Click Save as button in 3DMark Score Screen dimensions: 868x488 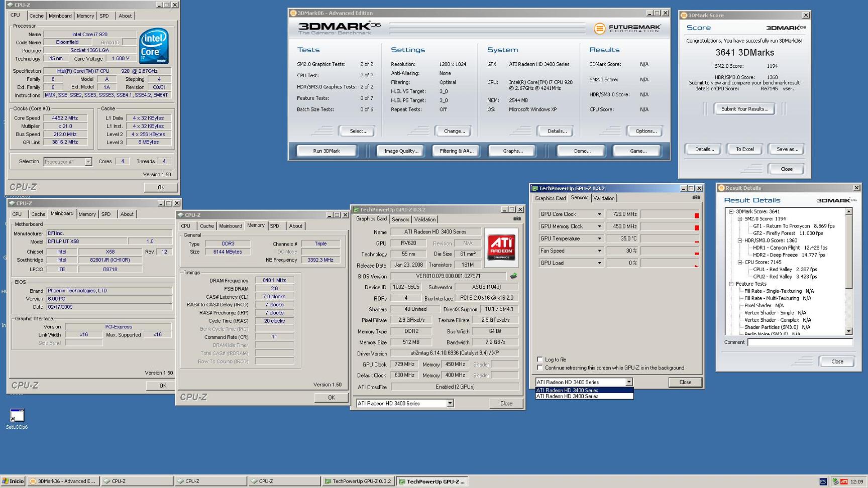[787, 149]
